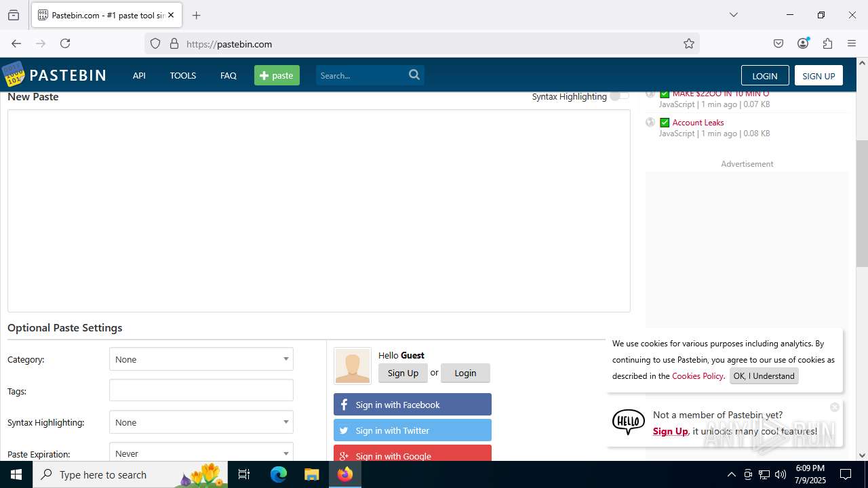Open a new browser tab with plus icon

point(196,15)
